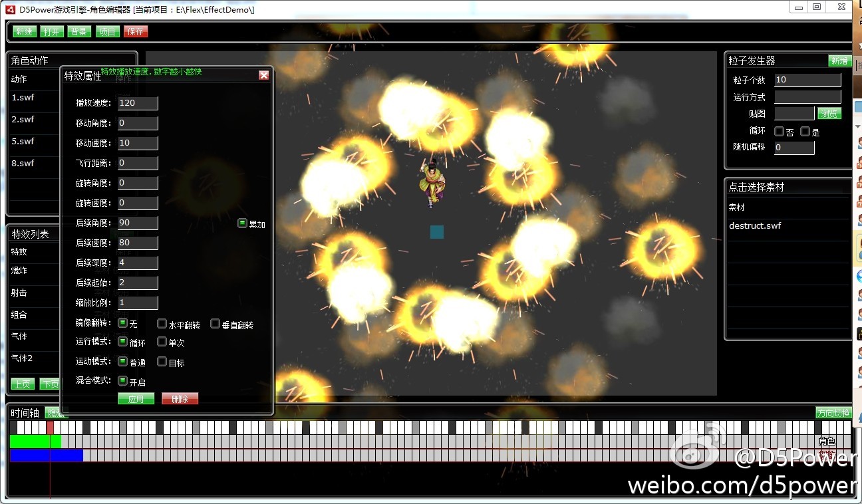Toggle 开启 for 混合模式
The width and height of the screenshot is (862, 504).
[122, 381]
